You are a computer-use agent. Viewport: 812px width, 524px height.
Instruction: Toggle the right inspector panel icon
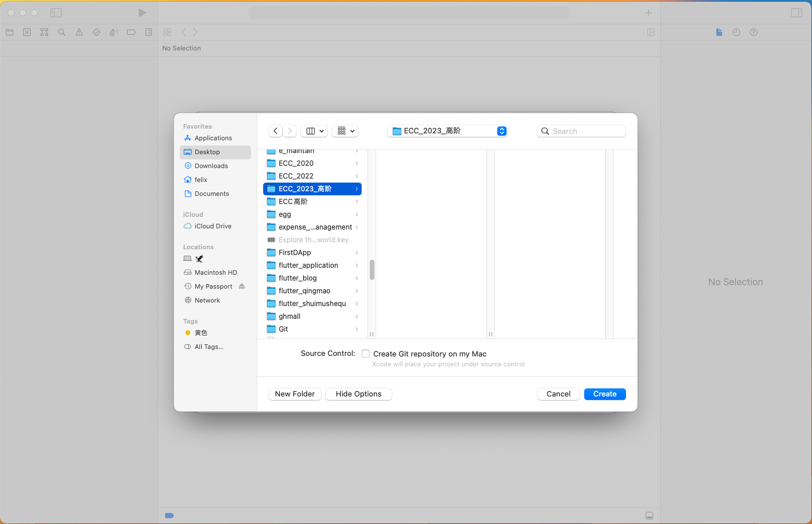pyautogui.click(x=796, y=13)
